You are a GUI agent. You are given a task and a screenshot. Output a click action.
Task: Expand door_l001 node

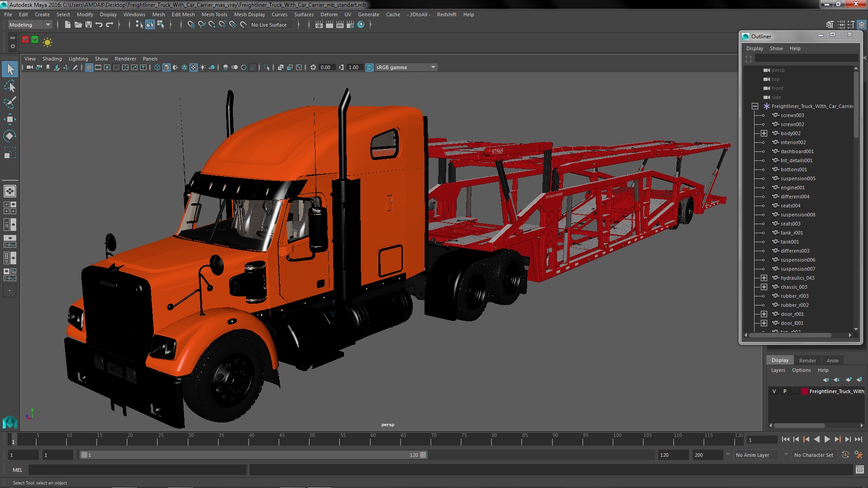pyautogui.click(x=764, y=323)
